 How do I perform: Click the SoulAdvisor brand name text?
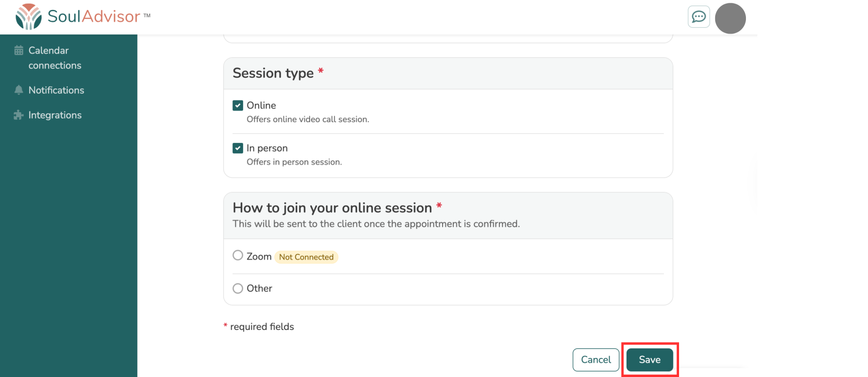tap(94, 16)
